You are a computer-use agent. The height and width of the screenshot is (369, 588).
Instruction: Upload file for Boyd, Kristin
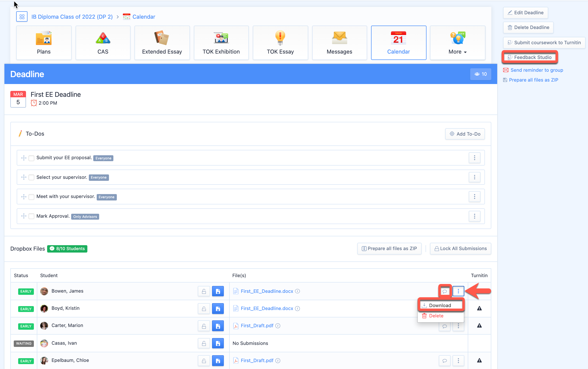(218, 309)
